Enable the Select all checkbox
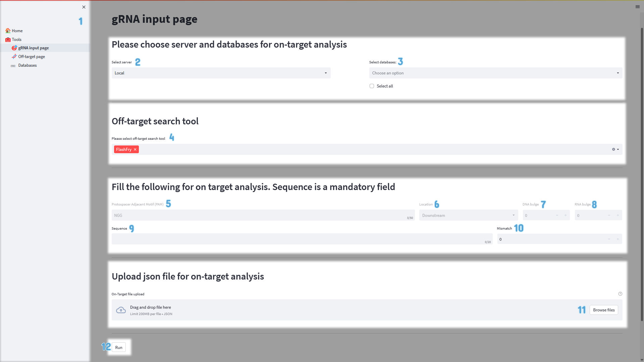 (372, 86)
